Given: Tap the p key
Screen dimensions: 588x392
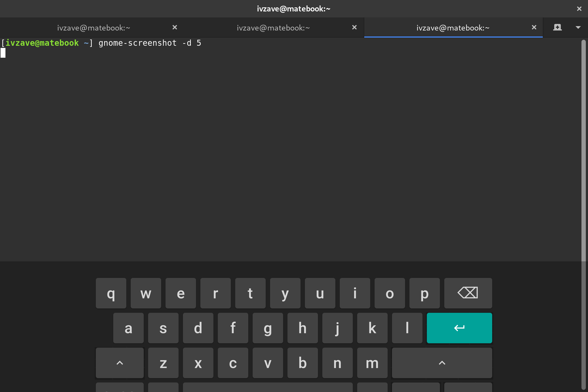Looking at the screenshot, I should click(425, 293).
